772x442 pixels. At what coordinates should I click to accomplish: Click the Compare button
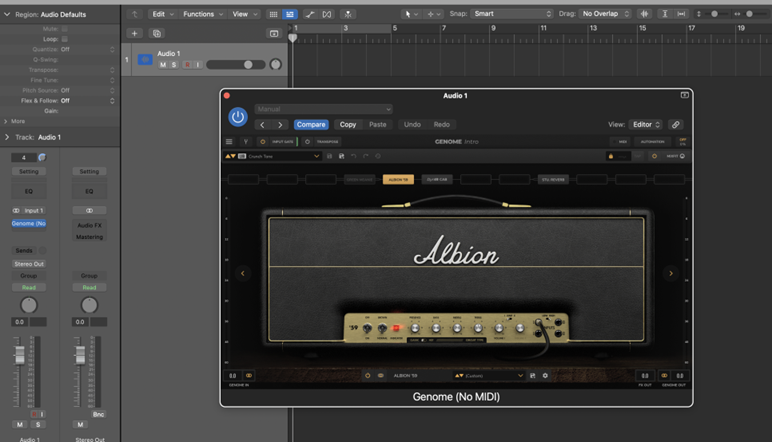[311, 125]
